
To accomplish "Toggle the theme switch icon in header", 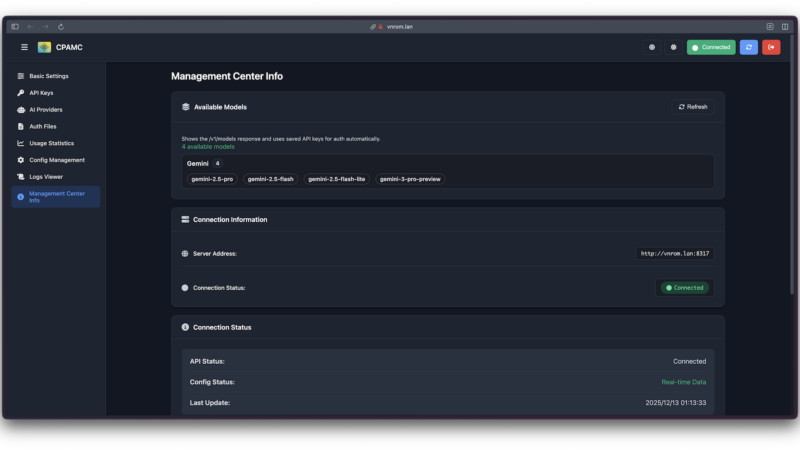I will (673, 47).
